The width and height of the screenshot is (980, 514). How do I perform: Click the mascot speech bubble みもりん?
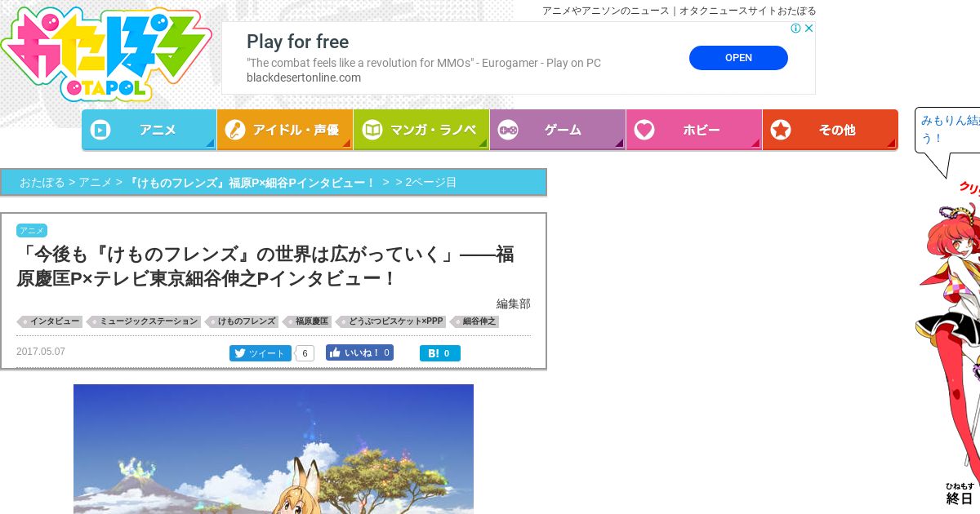pos(947,131)
